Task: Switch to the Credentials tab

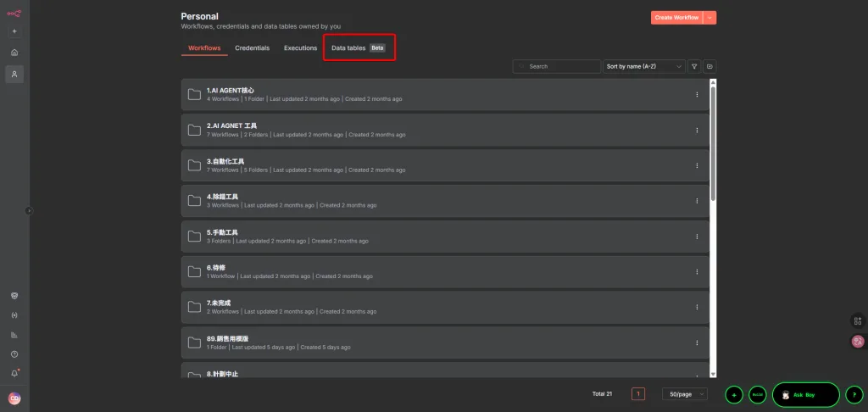Action: click(x=253, y=48)
